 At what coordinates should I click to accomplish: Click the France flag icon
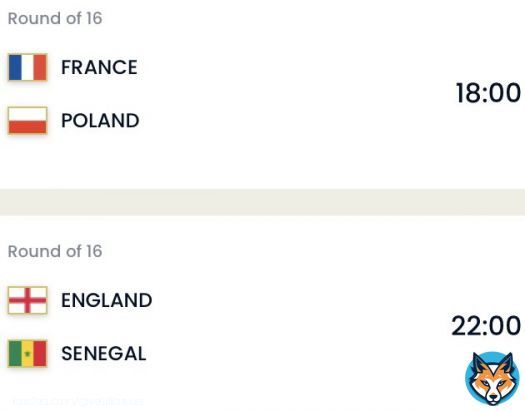[x=27, y=67]
